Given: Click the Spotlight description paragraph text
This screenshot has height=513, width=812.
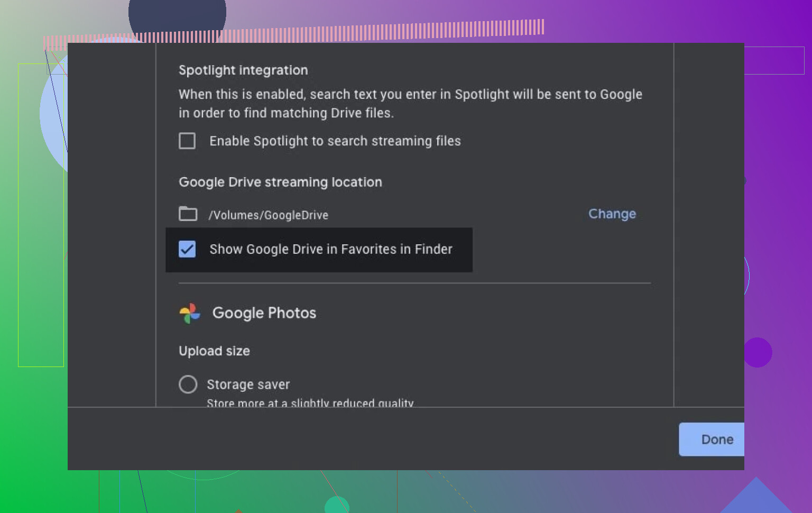Looking at the screenshot, I should 410,104.
